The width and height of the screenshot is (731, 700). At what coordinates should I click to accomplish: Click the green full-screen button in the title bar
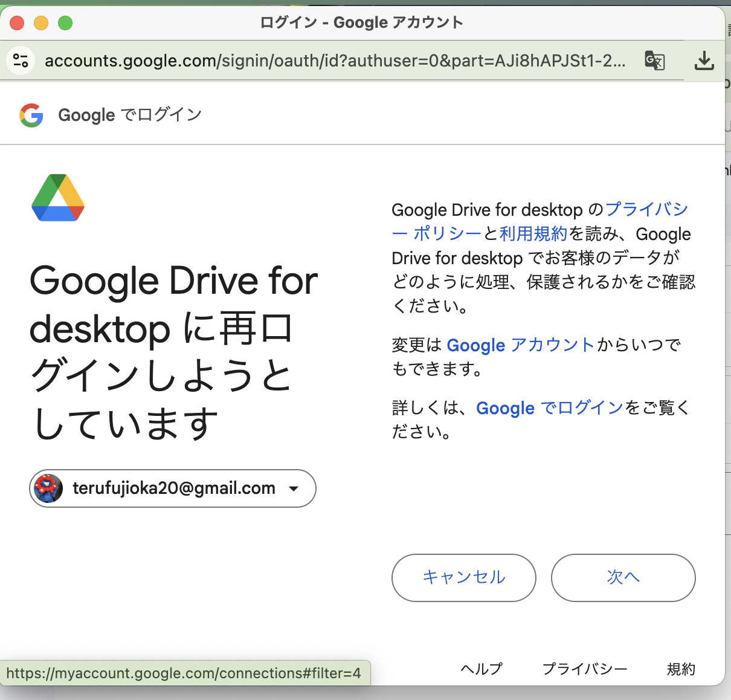pos(65,22)
